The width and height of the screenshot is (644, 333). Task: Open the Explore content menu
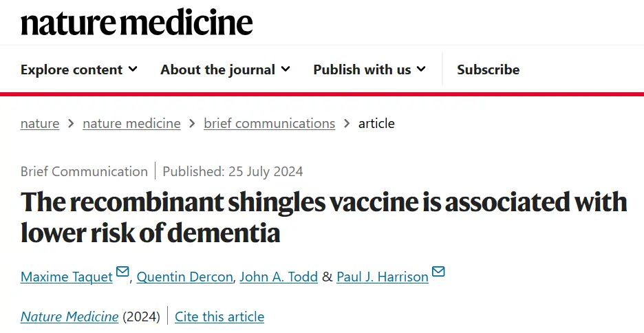point(79,69)
